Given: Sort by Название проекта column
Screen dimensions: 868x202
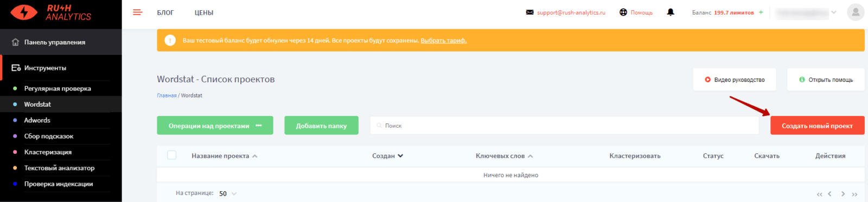Looking at the screenshot, I should 224,156.
